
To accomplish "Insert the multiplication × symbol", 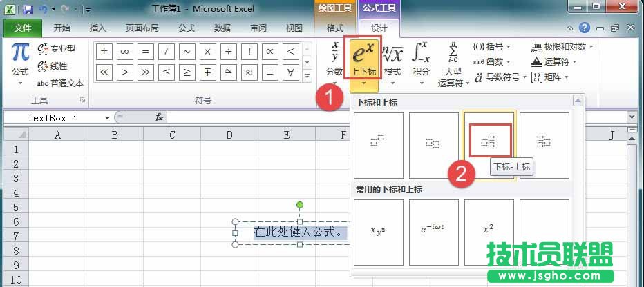I will point(208,52).
